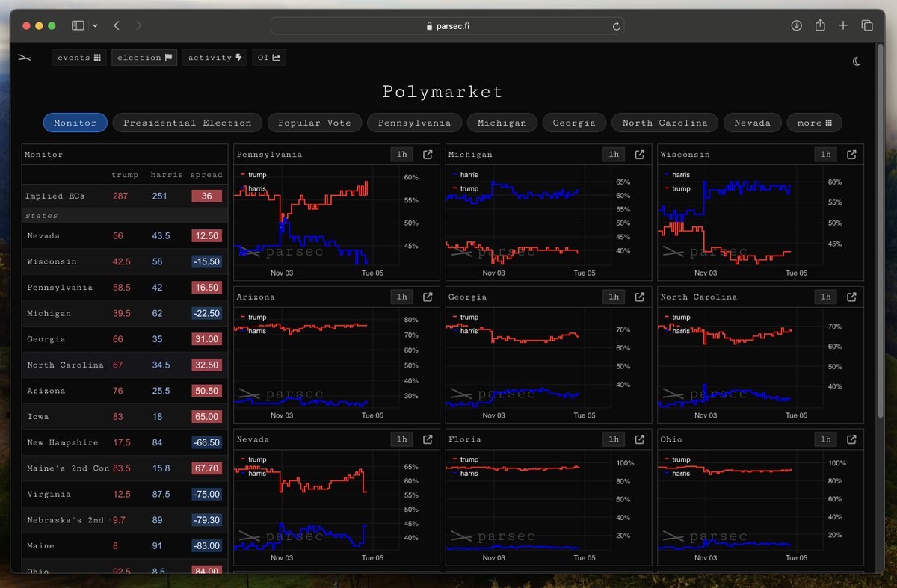Toggle dark mode moon icon
The image size is (897, 588).
click(x=857, y=62)
